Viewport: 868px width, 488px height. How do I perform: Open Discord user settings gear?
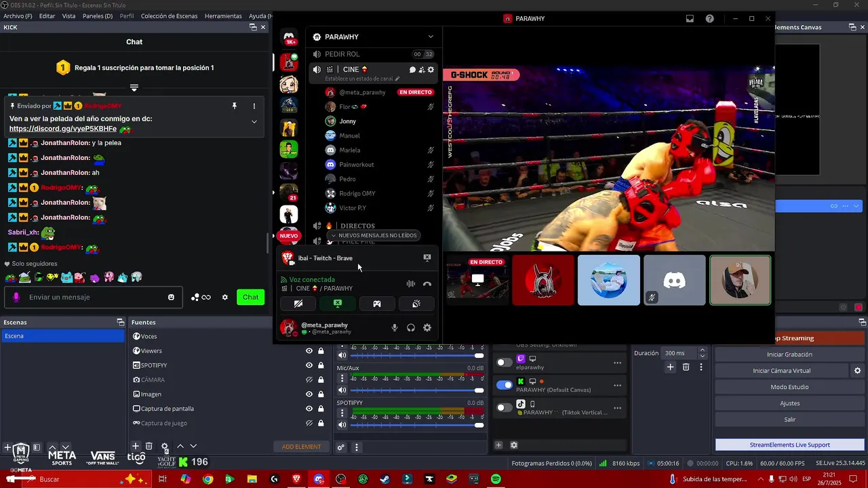pos(427,327)
